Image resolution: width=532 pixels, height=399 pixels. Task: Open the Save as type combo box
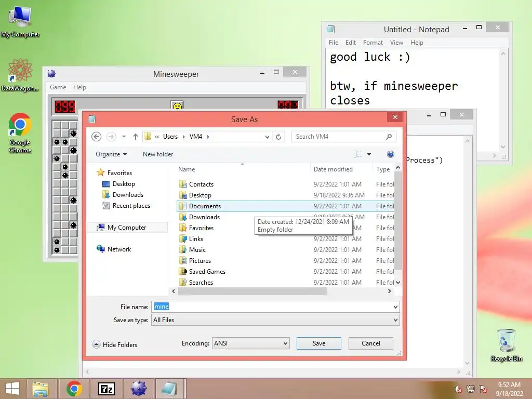tap(275, 320)
